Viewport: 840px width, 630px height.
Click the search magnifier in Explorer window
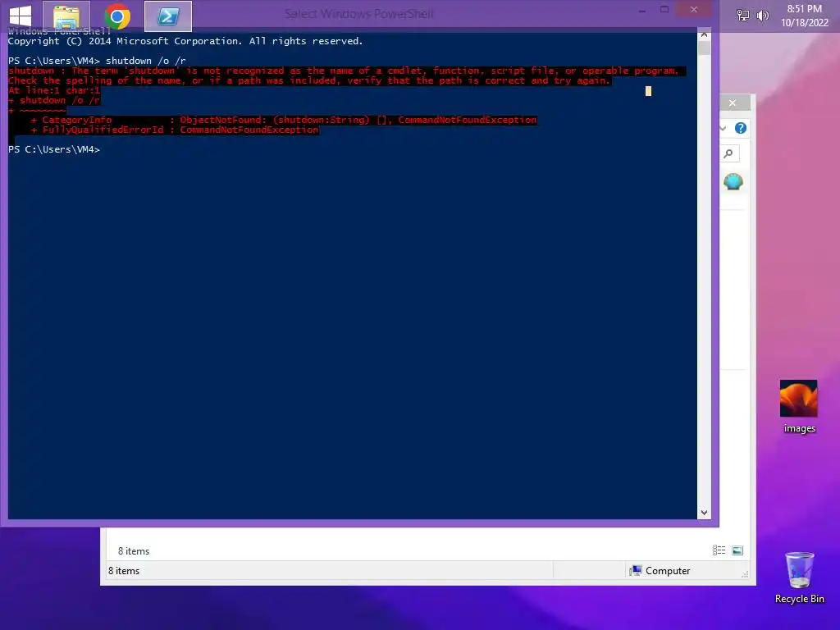tap(728, 153)
